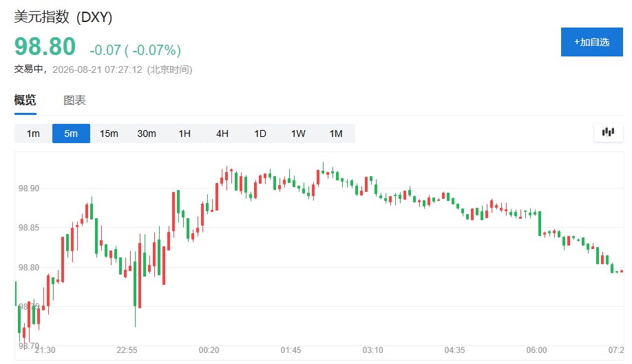Add DXY to watchlist with +加自选
Screen dimensions: 632x364
point(591,42)
